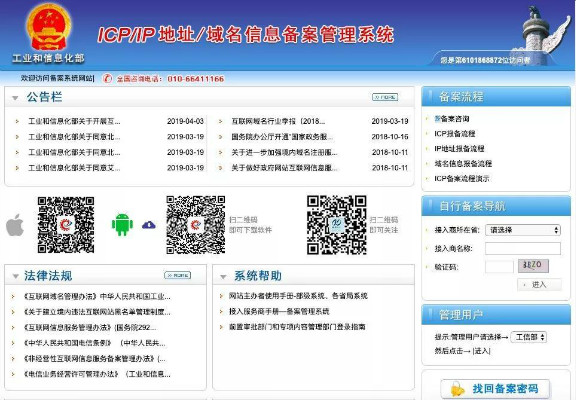The height and width of the screenshot is (400, 576).
Task: Focus the 验证码 input field
Action: 499,267
